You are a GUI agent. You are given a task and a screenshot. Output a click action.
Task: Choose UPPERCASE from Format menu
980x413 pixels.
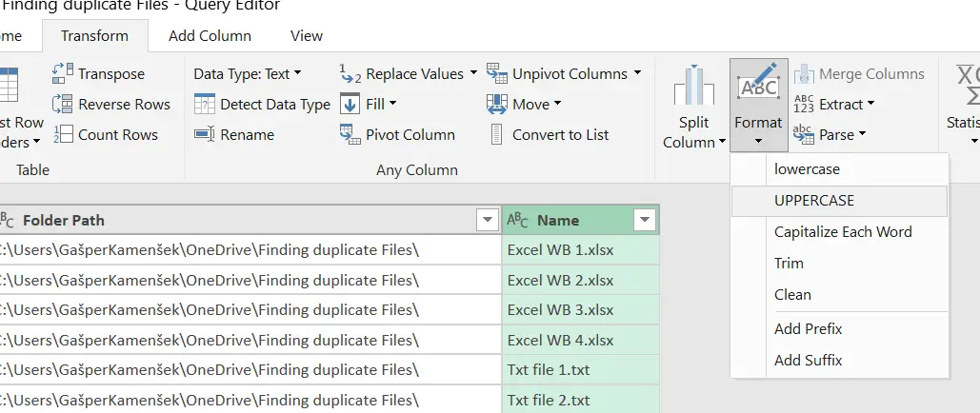[839, 201]
